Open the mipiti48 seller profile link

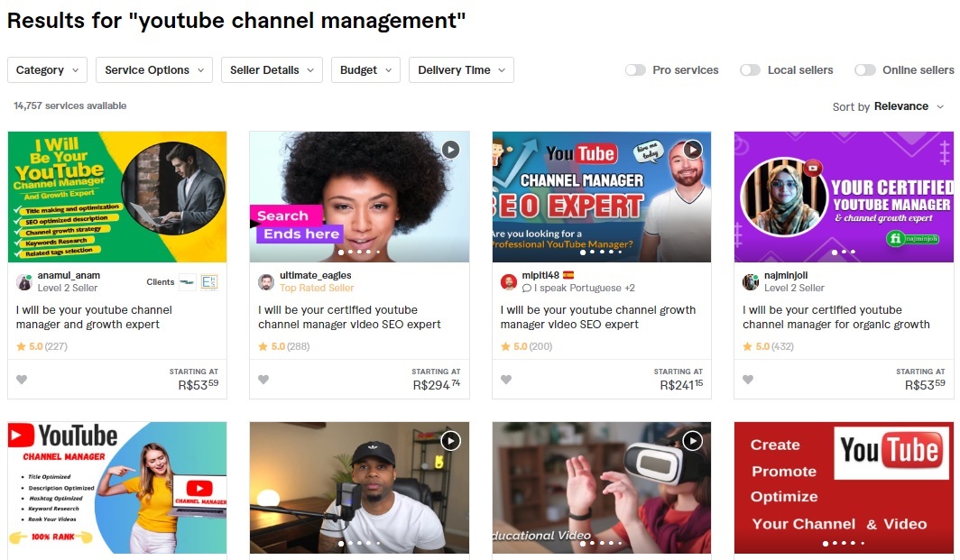click(540, 275)
